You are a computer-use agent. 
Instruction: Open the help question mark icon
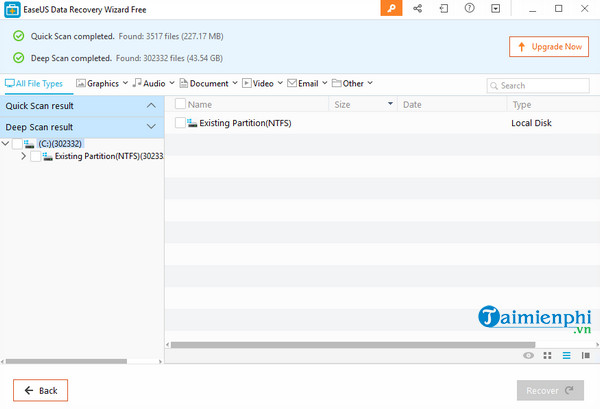[x=470, y=8]
